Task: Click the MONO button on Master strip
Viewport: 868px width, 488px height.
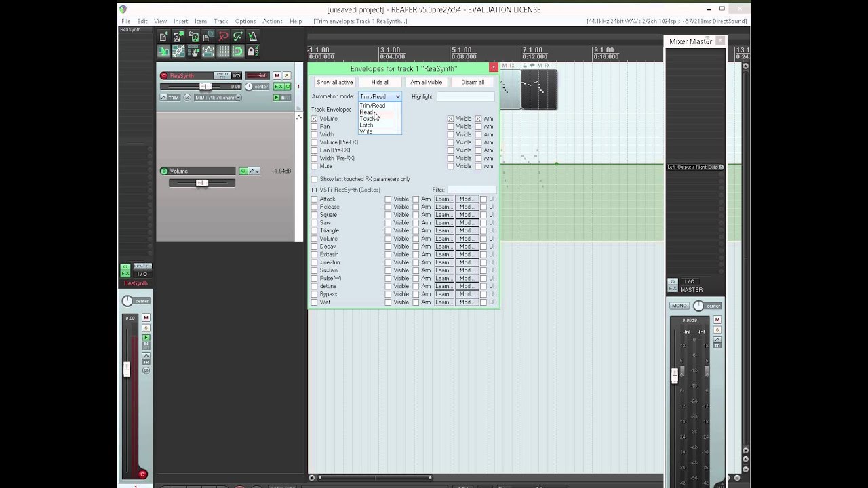Action: [x=679, y=306]
